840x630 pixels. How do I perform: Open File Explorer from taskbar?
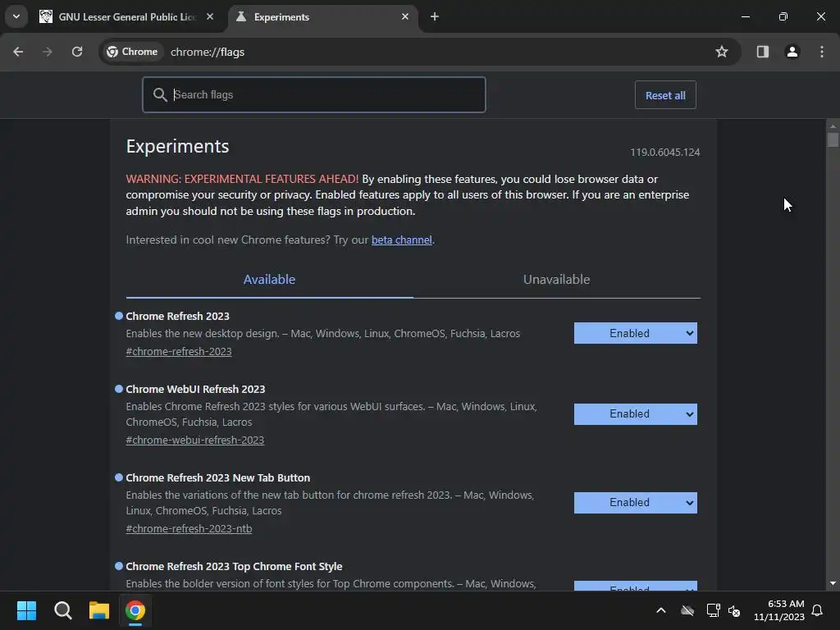[x=99, y=610]
